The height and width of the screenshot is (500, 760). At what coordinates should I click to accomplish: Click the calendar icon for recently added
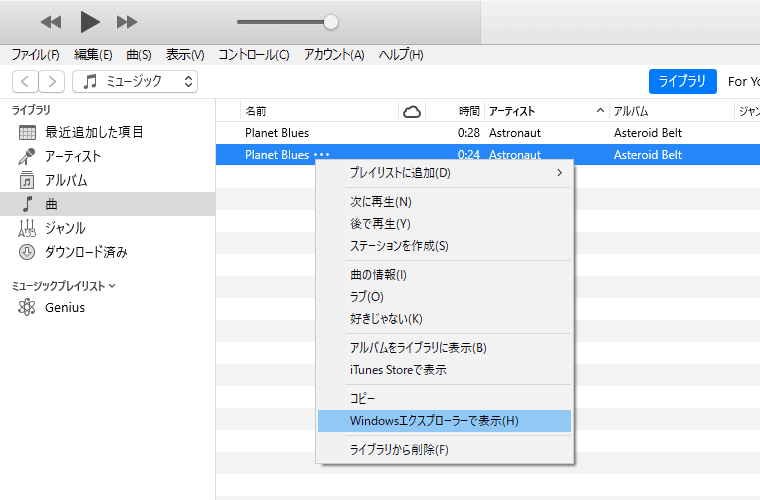point(27,132)
